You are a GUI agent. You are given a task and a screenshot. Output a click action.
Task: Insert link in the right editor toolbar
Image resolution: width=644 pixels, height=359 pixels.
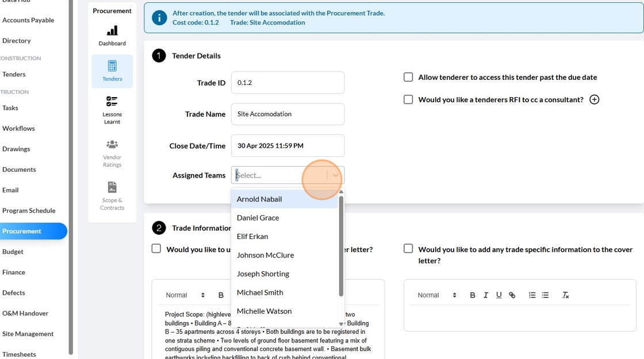pos(512,295)
